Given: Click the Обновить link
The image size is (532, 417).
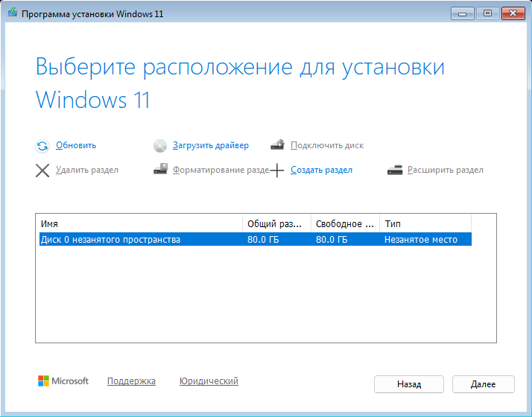Looking at the screenshot, I should pos(76,145).
